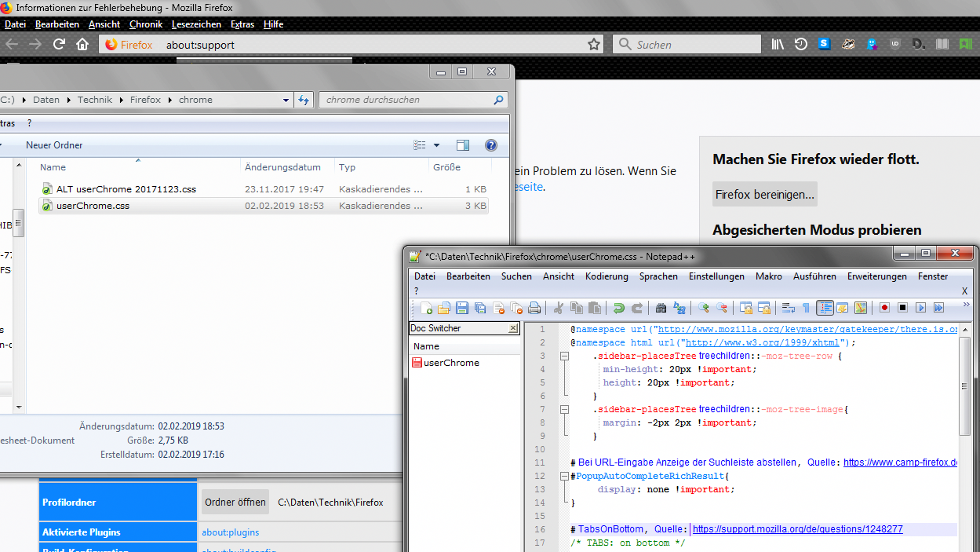Click the 'Firefox bereinigen...' button
The height and width of the screenshot is (552, 980).
pos(764,194)
